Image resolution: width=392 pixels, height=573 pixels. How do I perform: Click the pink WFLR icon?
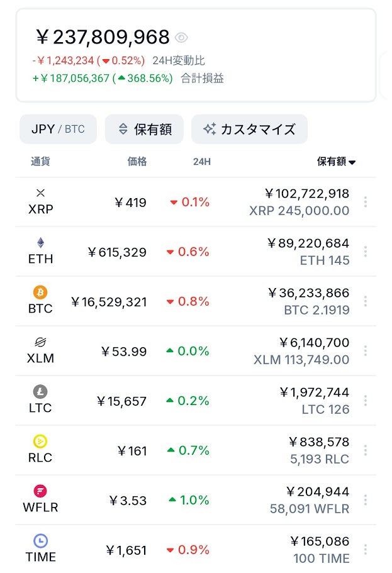click(41, 491)
